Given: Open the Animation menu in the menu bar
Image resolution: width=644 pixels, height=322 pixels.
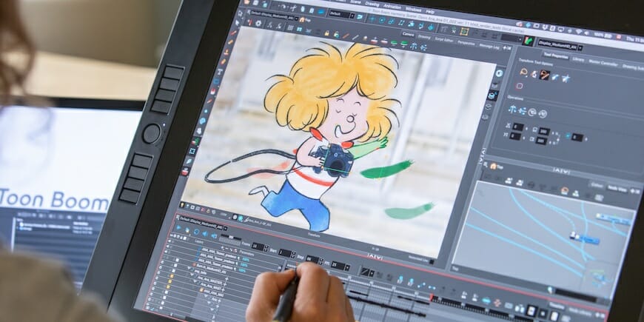Looking at the screenshot, I should 392,7.
